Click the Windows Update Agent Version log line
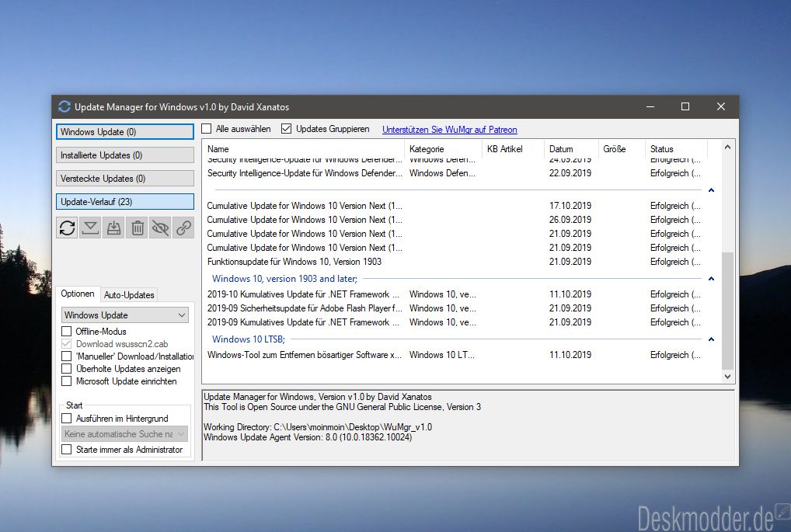Screen dimensions: 791x532 [x=308, y=437]
